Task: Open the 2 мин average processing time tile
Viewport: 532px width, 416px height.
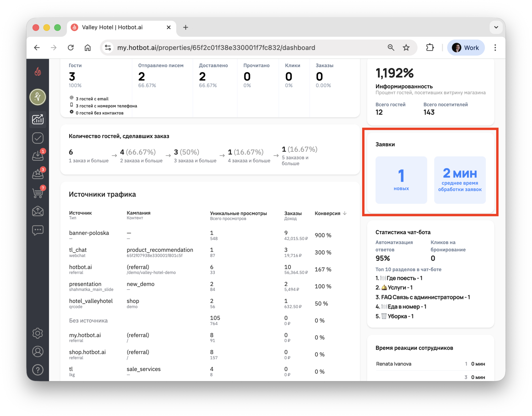Action: tap(460, 180)
